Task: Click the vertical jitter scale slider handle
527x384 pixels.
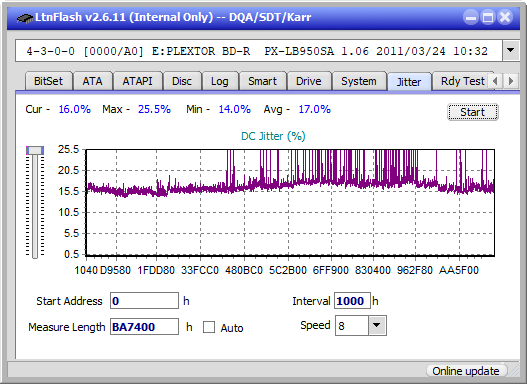Action: point(35,150)
